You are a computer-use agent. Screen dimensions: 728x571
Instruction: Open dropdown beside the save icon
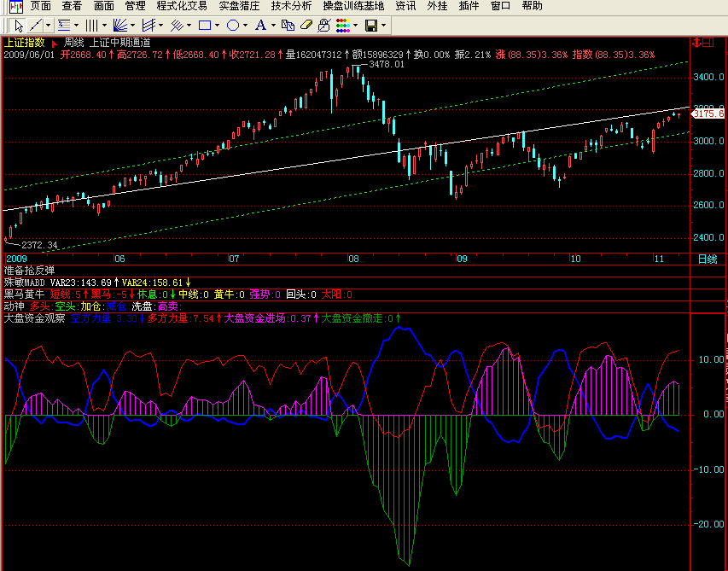click(x=383, y=26)
